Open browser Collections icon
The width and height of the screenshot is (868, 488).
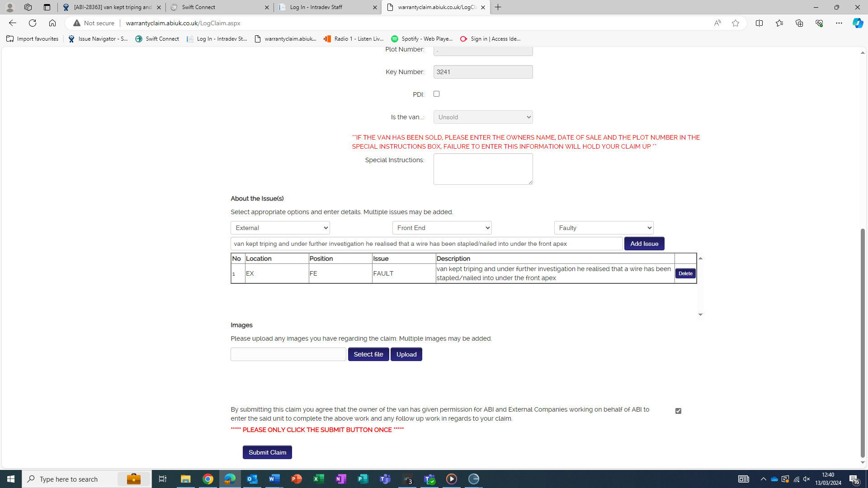pyautogui.click(x=799, y=23)
